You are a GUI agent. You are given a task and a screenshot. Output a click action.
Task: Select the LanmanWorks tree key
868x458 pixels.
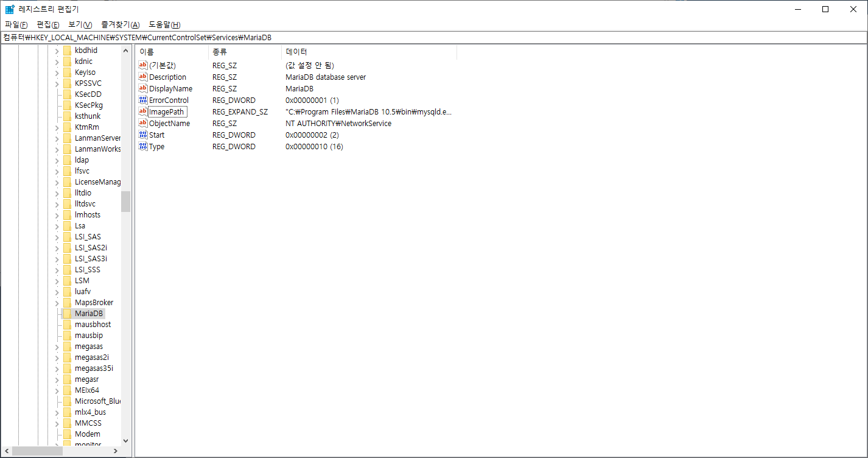[x=97, y=149]
